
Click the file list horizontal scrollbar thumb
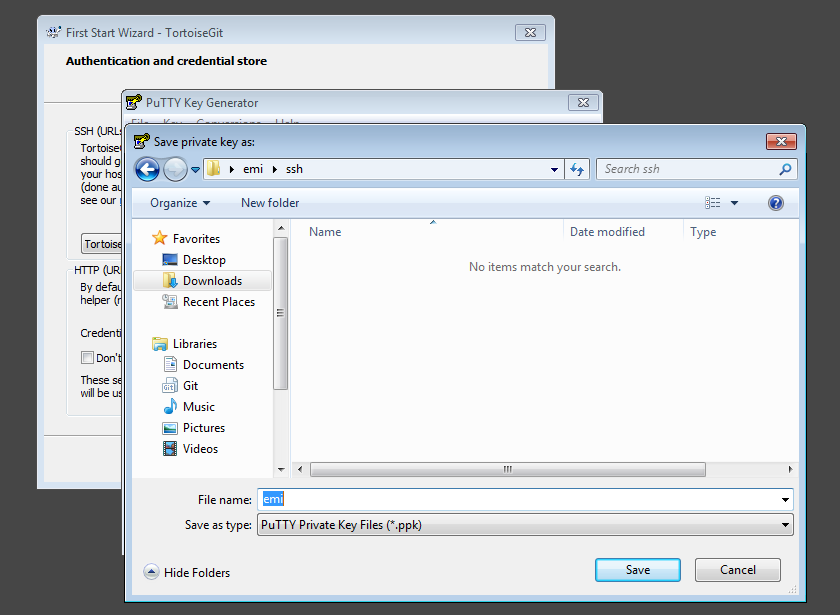coord(507,469)
